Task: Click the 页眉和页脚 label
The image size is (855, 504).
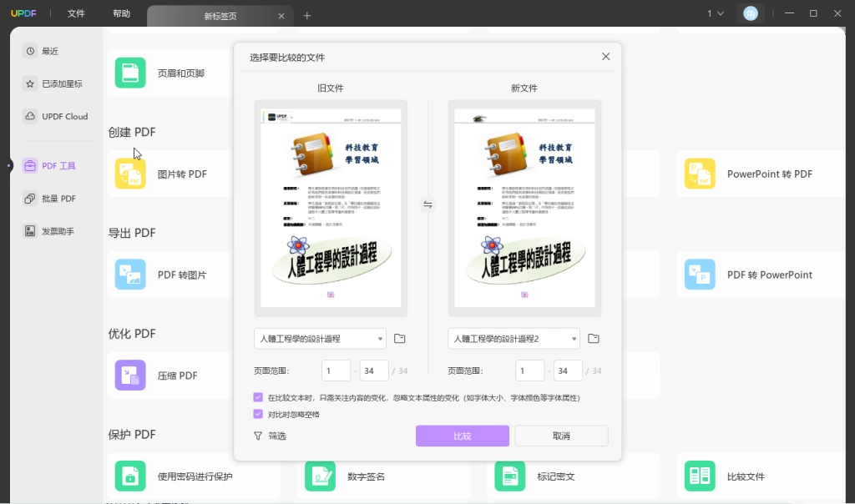Action: [x=180, y=73]
